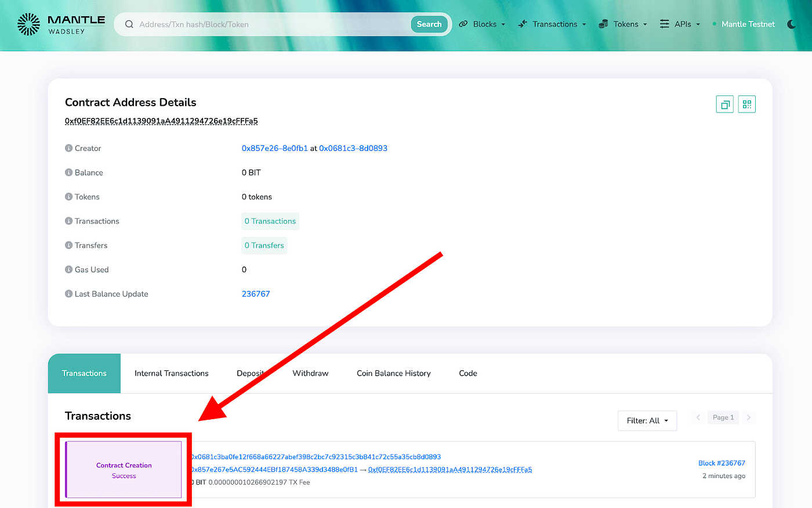Click the info icon next to Tokens
812x508 pixels.
pyautogui.click(x=68, y=197)
